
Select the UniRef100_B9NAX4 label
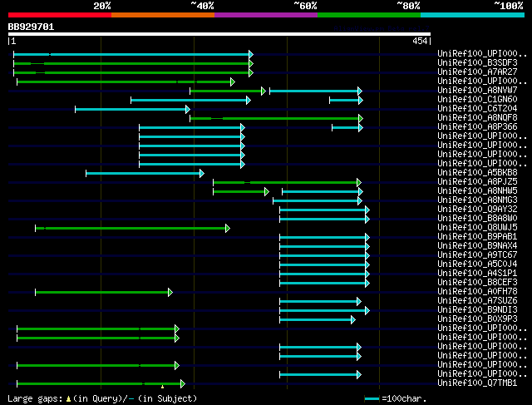(477, 246)
